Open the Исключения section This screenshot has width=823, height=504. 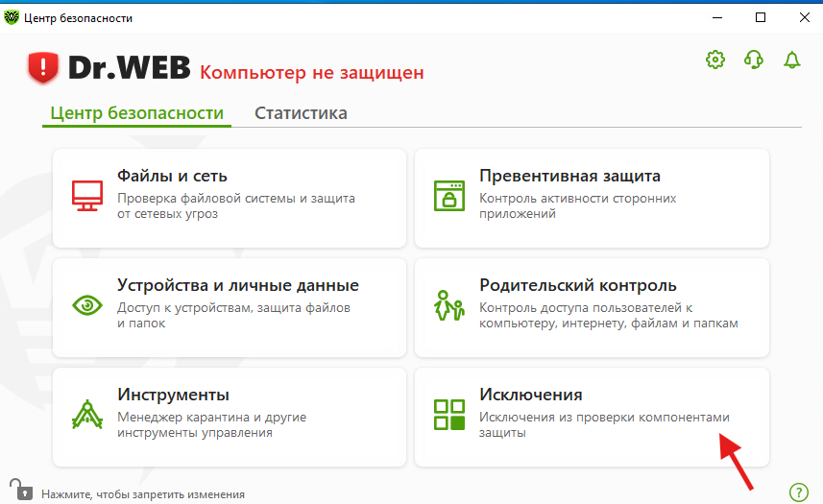click(593, 417)
